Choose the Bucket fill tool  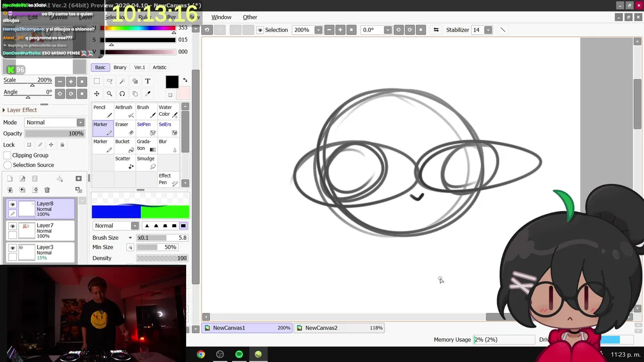click(124, 145)
